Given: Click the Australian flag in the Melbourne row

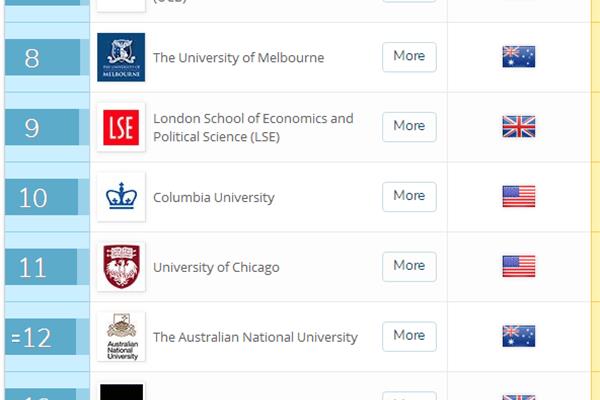Looking at the screenshot, I should point(518,57).
